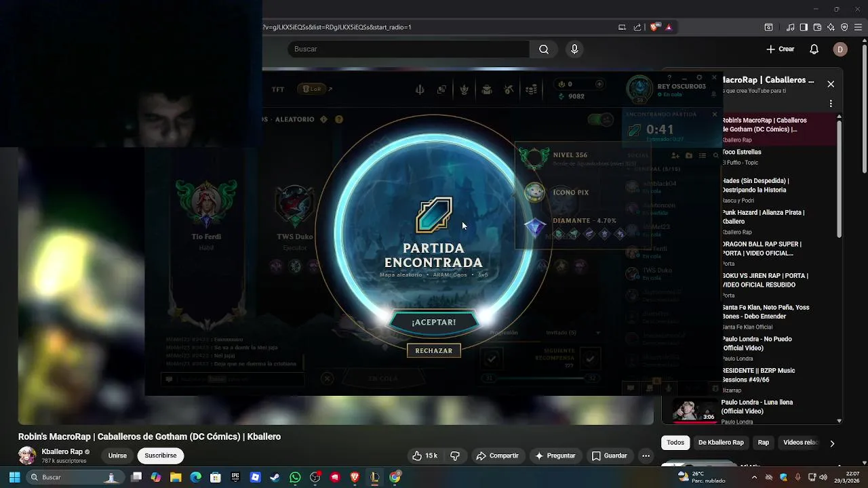Open social list sorting options
The height and width of the screenshot is (488, 868).
click(702, 156)
